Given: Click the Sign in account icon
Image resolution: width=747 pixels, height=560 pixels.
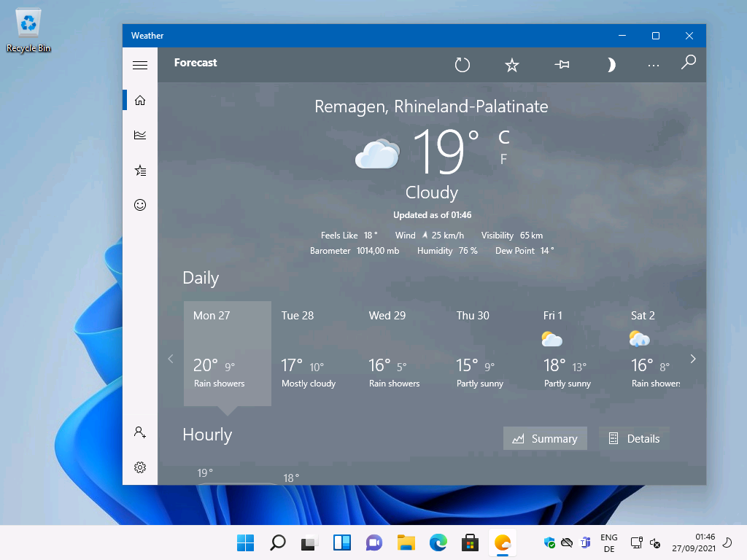Looking at the screenshot, I should click(x=140, y=432).
